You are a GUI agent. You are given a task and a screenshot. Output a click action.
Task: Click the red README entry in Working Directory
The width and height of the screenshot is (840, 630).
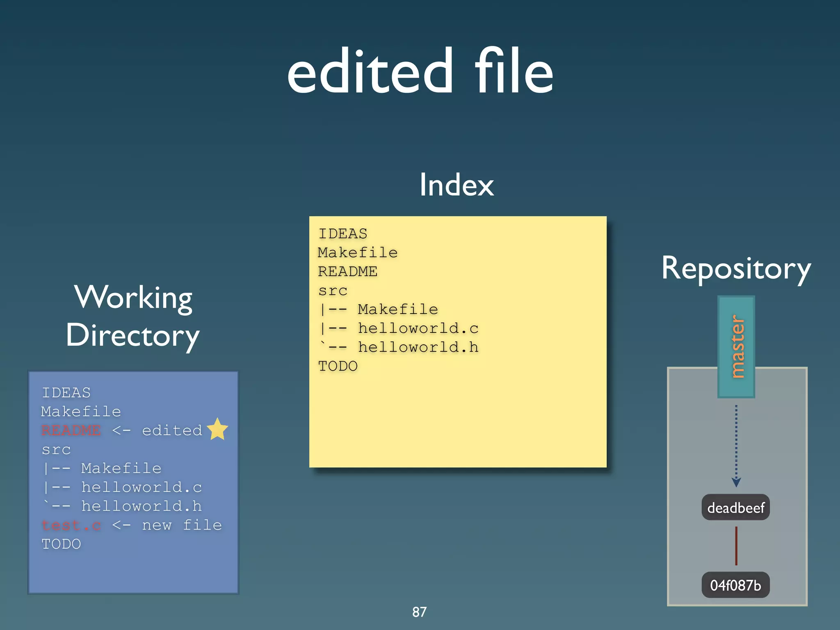pos(71,431)
